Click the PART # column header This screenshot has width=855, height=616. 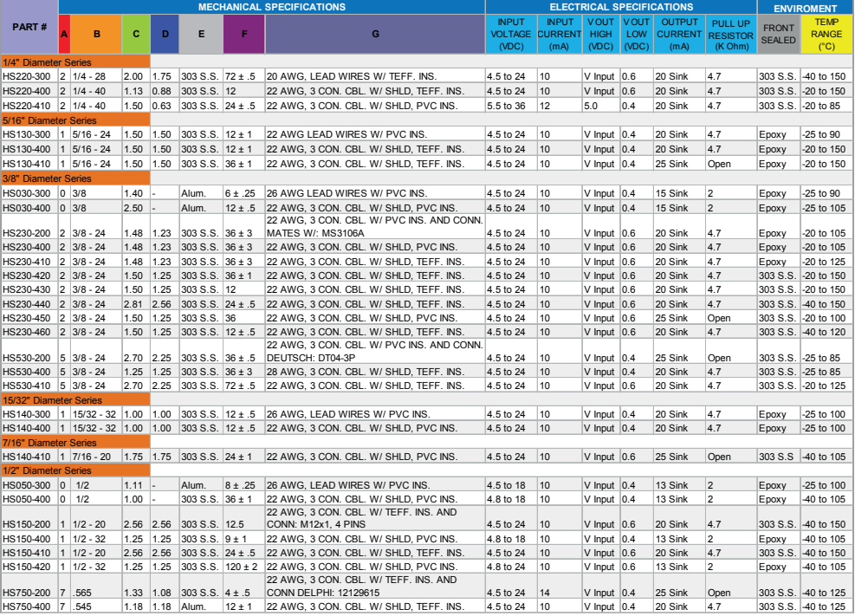29,27
